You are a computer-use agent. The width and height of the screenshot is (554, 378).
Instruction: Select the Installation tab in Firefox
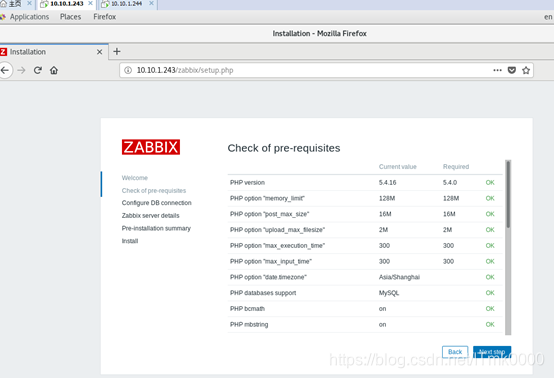tap(54, 52)
